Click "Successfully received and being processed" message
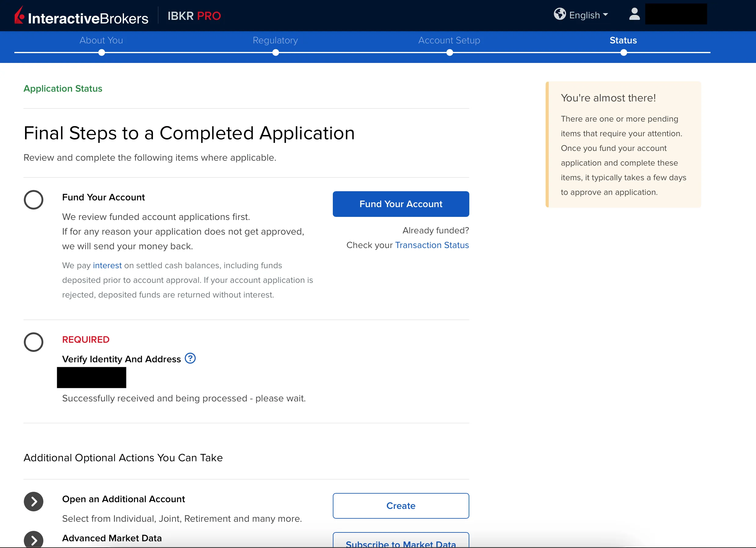This screenshot has height=548, width=756. 184,398
